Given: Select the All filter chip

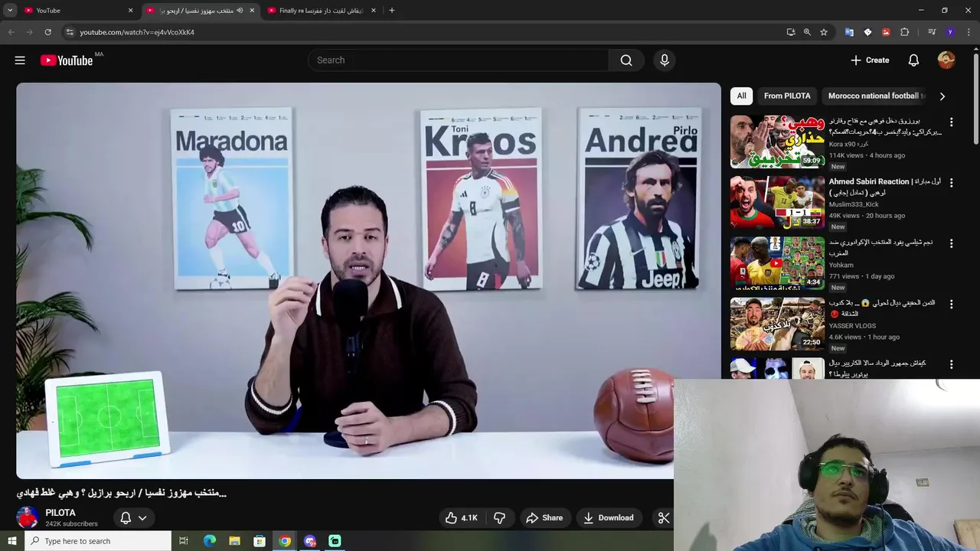Looking at the screenshot, I should coord(741,96).
